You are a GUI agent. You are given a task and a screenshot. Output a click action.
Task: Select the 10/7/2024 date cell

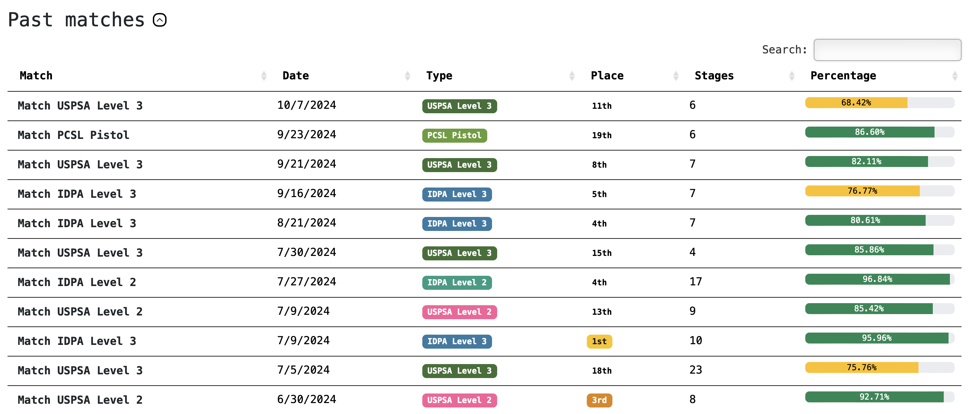point(307,105)
